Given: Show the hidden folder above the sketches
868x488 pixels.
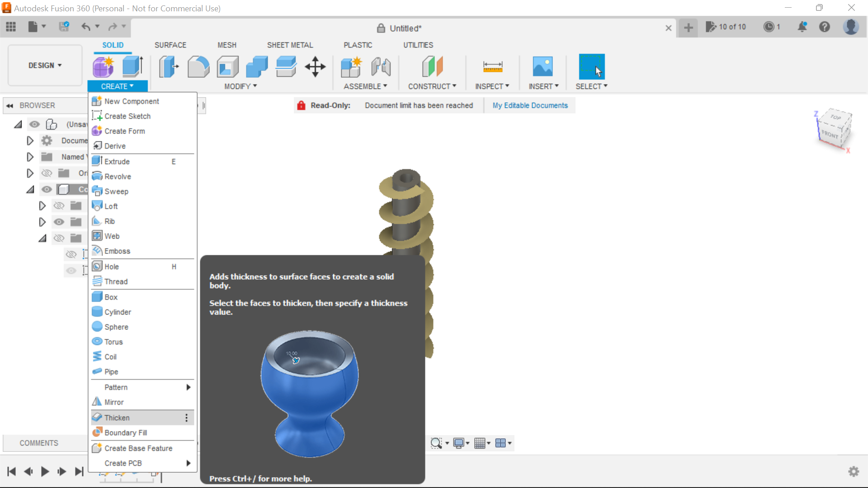Looking at the screenshot, I should (59, 238).
